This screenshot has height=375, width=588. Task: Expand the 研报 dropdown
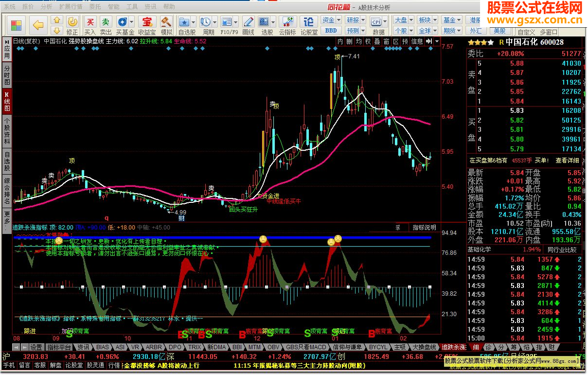click(x=363, y=20)
